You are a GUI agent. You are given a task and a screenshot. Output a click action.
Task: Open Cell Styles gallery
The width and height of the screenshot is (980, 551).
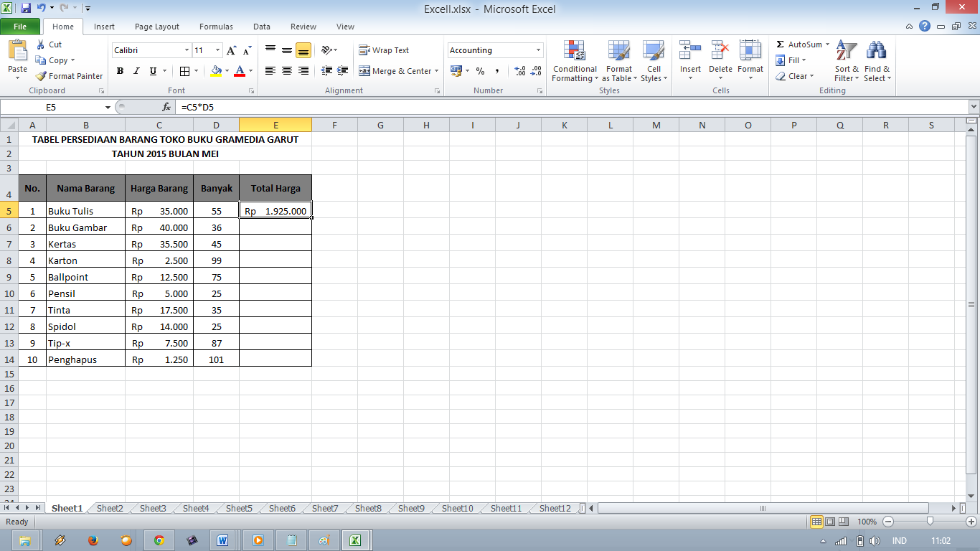click(654, 61)
